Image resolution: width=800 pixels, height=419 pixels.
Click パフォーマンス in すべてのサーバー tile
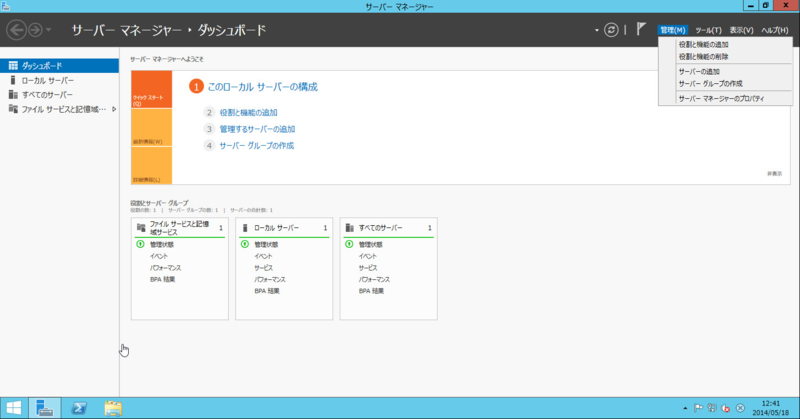click(374, 280)
